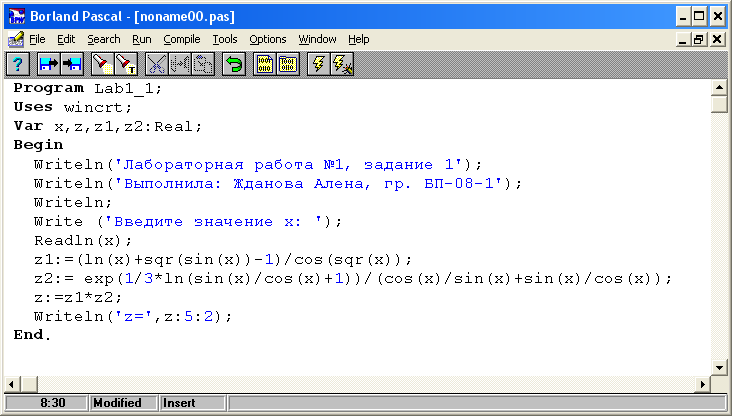This screenshot has height=416, width=732.
Task: Open the Tools menu
Action: pyautogui.click(x=225, y=39)
